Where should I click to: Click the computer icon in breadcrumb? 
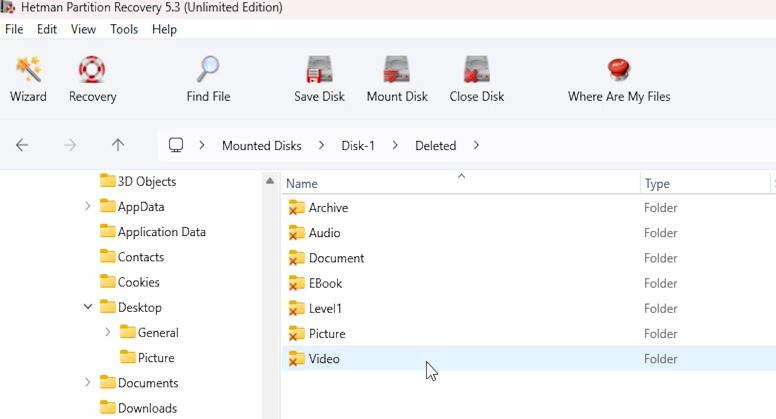[x=176, y=145]
